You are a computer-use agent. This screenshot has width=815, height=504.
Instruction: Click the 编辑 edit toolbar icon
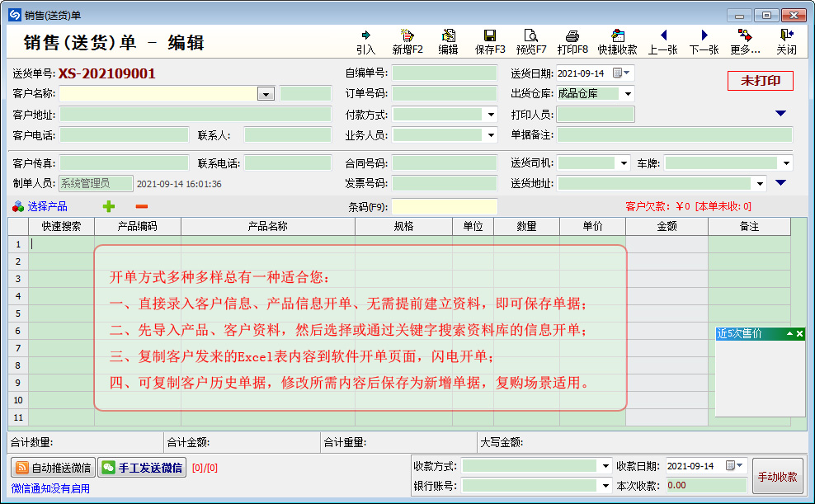click(x=448, y=42)
